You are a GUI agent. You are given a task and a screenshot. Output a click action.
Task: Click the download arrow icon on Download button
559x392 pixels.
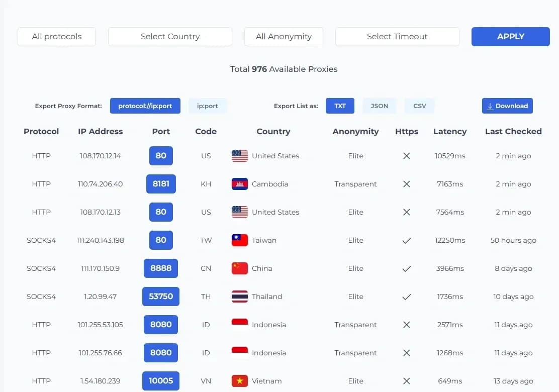[x=490, y=106]
